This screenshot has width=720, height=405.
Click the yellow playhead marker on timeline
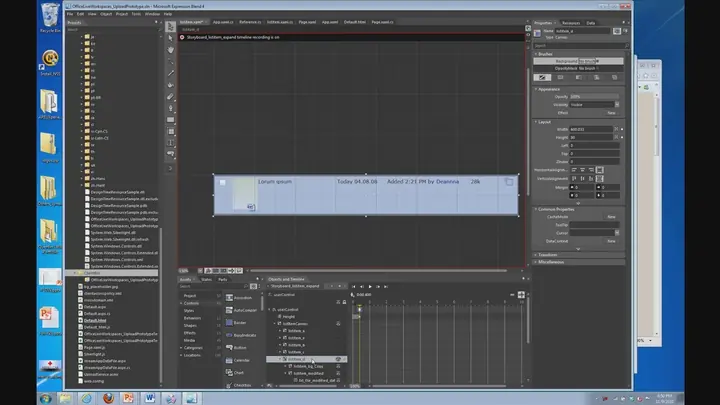[x=360, y=309]
